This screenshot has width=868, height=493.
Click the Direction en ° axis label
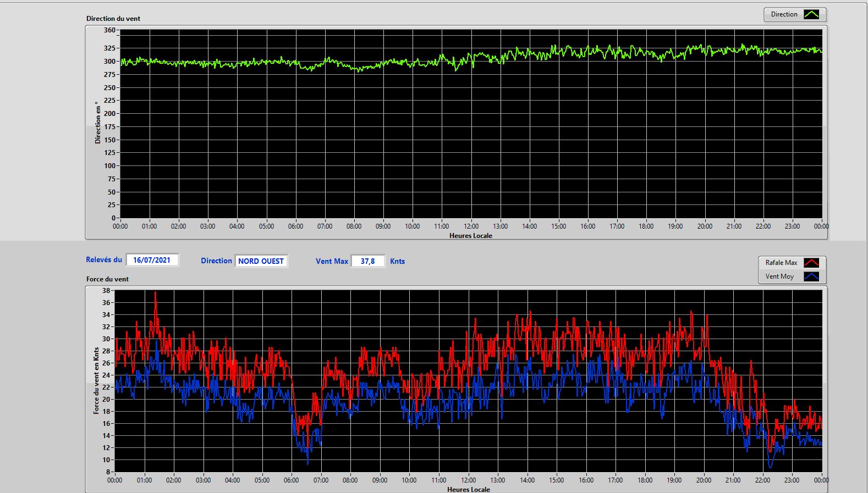[x=98, y=123]
